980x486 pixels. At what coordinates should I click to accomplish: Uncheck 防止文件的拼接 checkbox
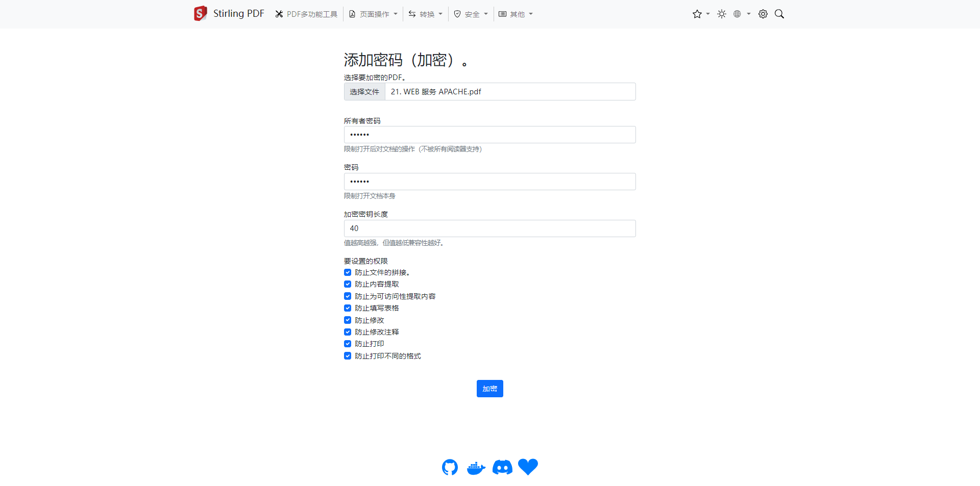click(348, 272)
